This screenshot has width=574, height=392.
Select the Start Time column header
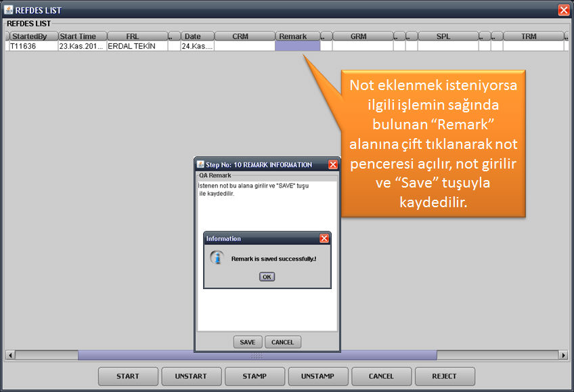pos(83,37)
